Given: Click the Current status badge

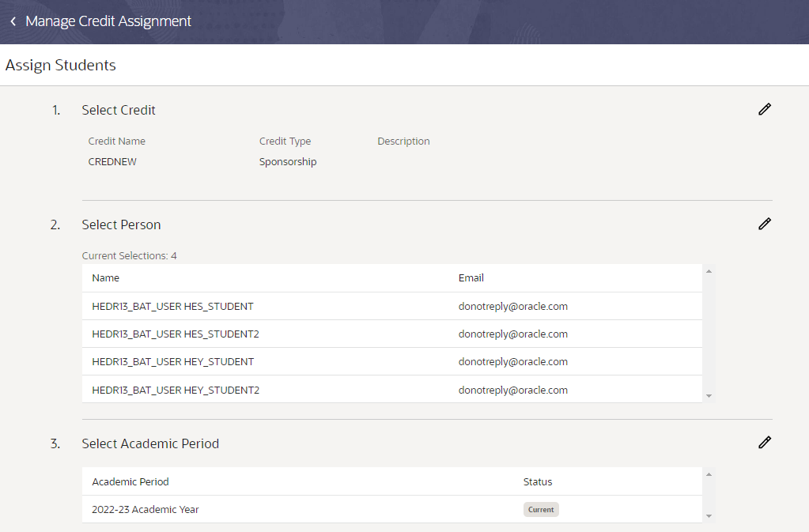Looking at the screenshot, I should pos(541,510).
